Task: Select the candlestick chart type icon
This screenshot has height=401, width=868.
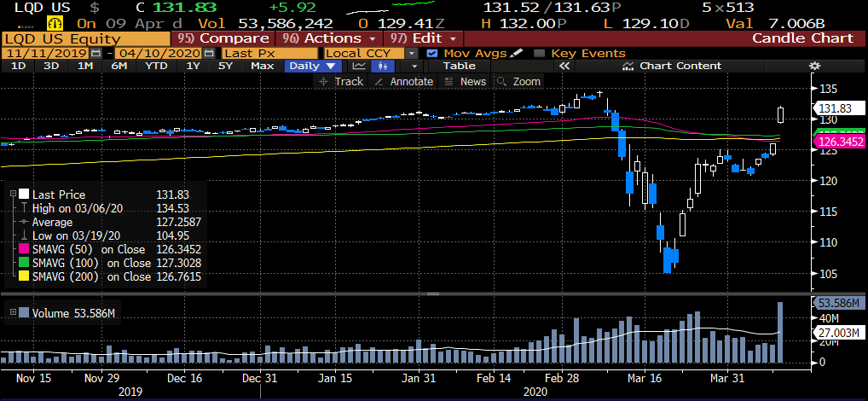Action: (x=383, y=66)
